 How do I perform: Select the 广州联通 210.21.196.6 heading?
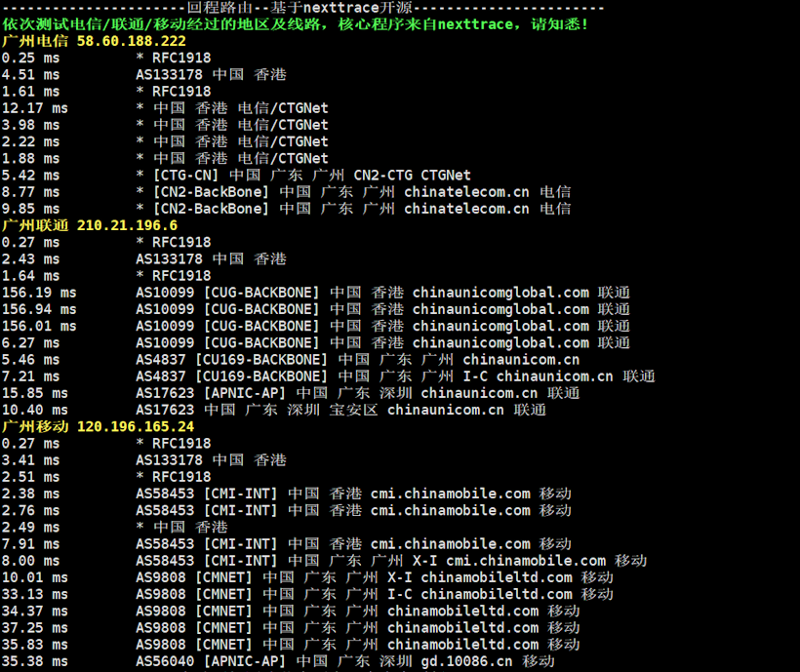pos(90,225)
